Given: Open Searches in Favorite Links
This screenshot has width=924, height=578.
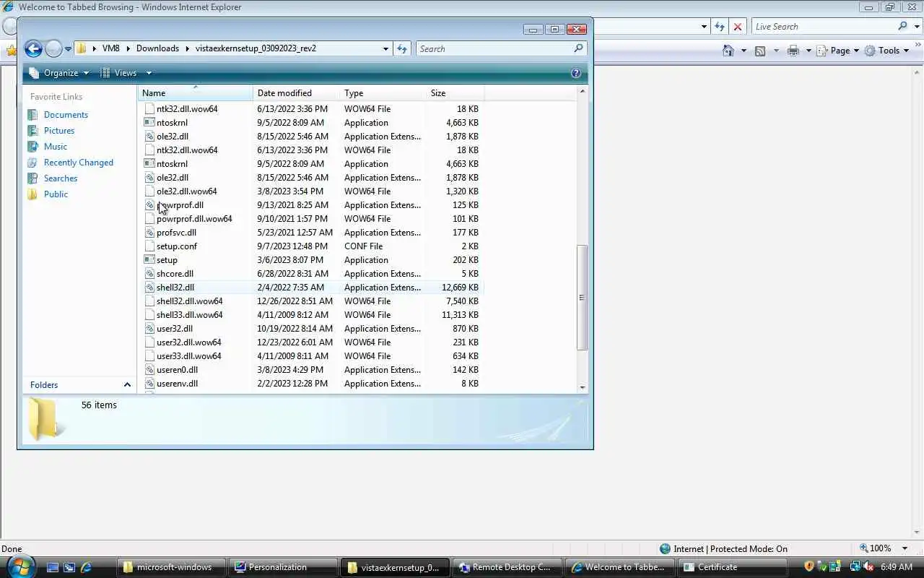Looking at the screenshot, I should pyautogui.click(x=61, y=178).
